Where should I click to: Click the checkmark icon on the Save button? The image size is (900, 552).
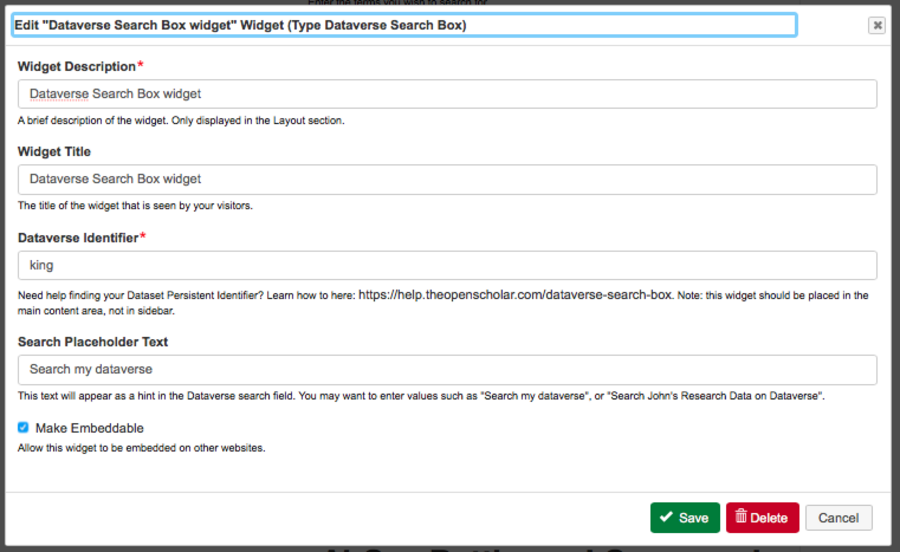pyautogui.click(x=666, y=517)
